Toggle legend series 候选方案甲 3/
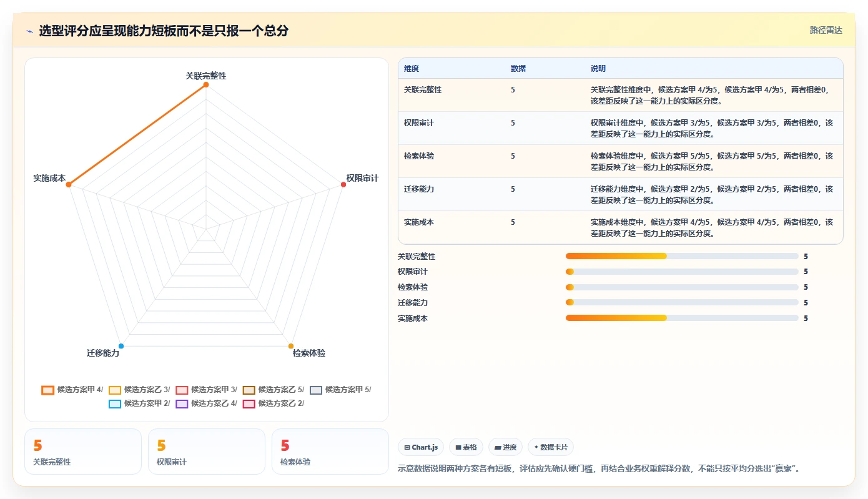The image size is (868, 499). (x=206, y=390)
